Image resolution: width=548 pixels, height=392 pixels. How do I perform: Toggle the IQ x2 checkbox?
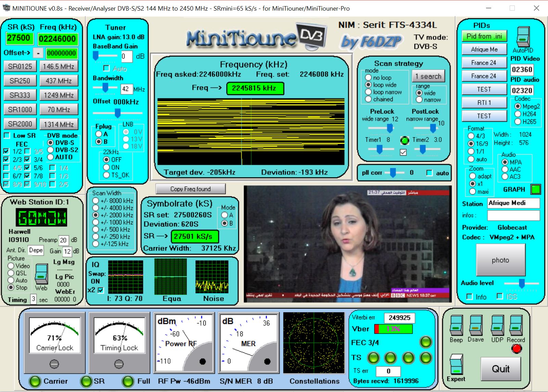click(x=101, y=290)
